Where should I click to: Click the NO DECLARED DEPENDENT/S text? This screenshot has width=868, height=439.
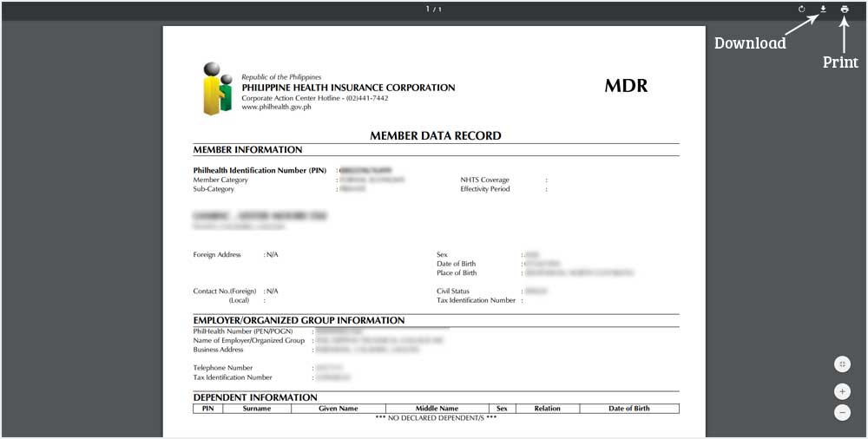pyautogui.click(x=436, y=418)
